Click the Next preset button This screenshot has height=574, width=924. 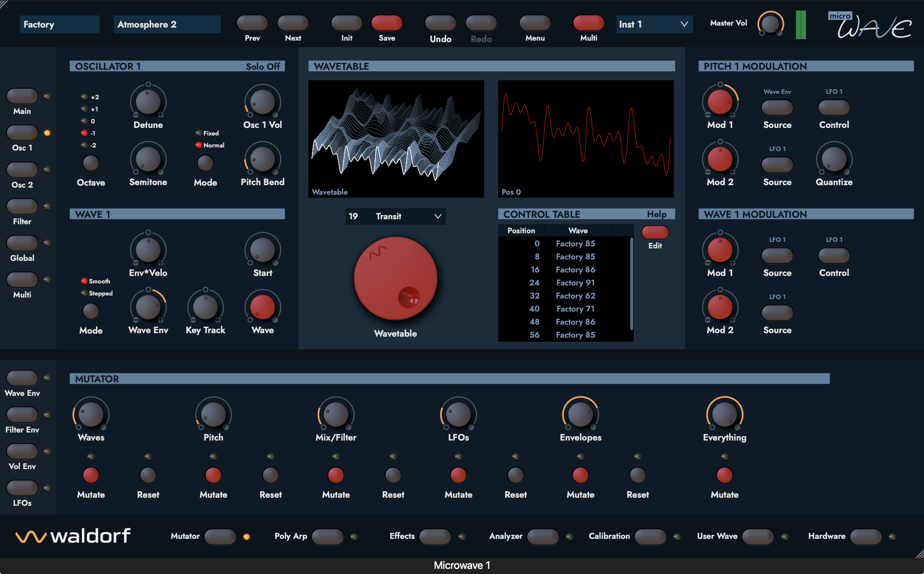[x=293, y=23]
